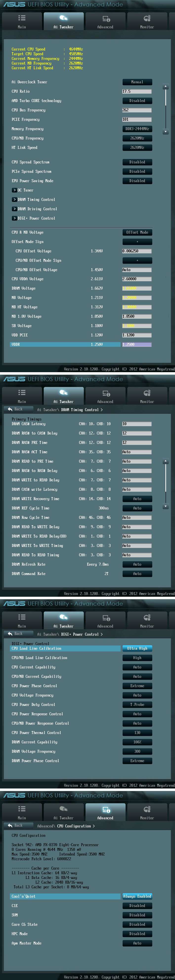Open the DRAM Driving Control submenu
175x980 pixels.
tap(35, 209)
